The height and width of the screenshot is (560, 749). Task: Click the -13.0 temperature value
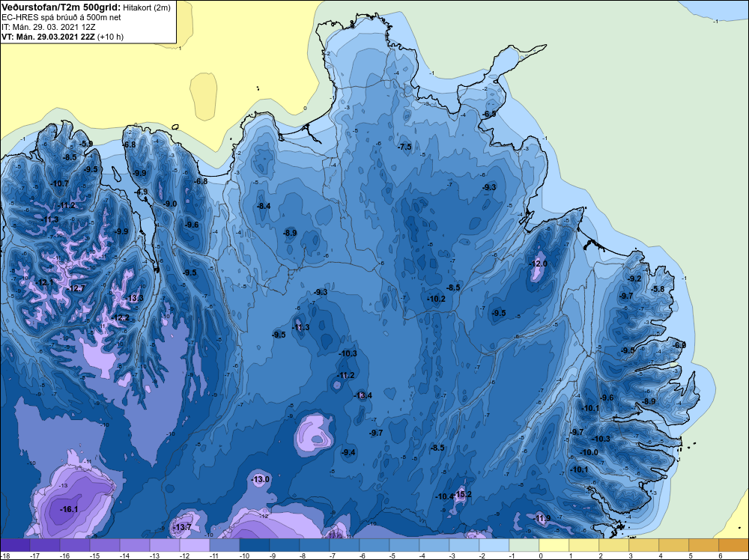261,479
